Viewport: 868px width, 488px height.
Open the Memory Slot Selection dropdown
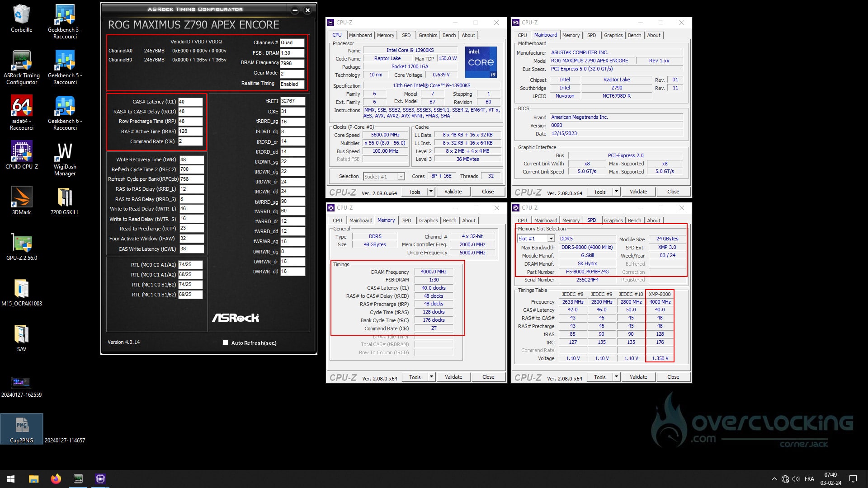(551, 239)
